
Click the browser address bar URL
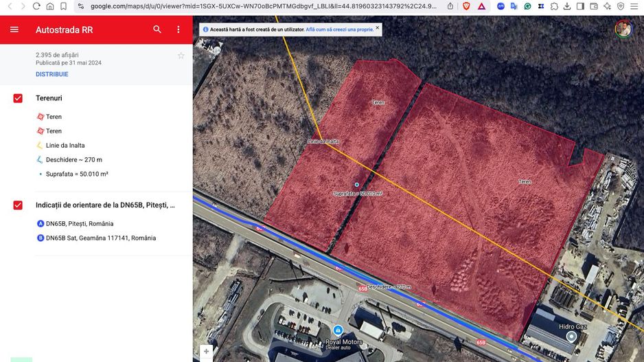click(261, 6)
